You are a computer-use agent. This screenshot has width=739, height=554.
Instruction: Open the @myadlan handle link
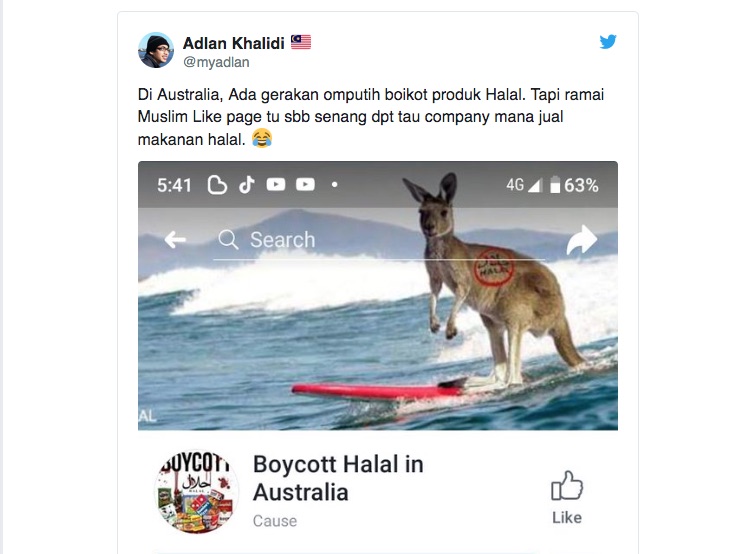216,62
